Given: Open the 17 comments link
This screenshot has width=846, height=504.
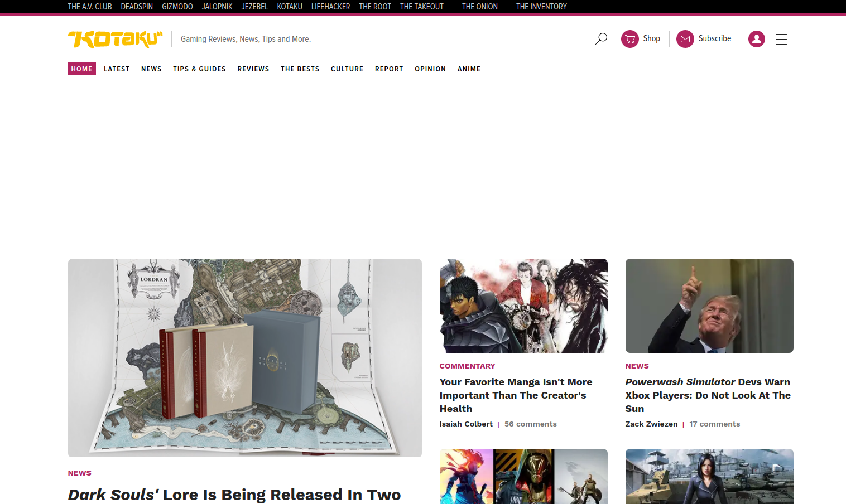Looking at the screenshot, I should pos(715,424).
